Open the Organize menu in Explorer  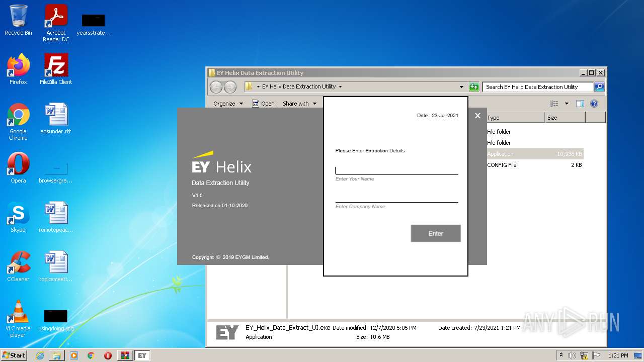click(x=228, y=104)
